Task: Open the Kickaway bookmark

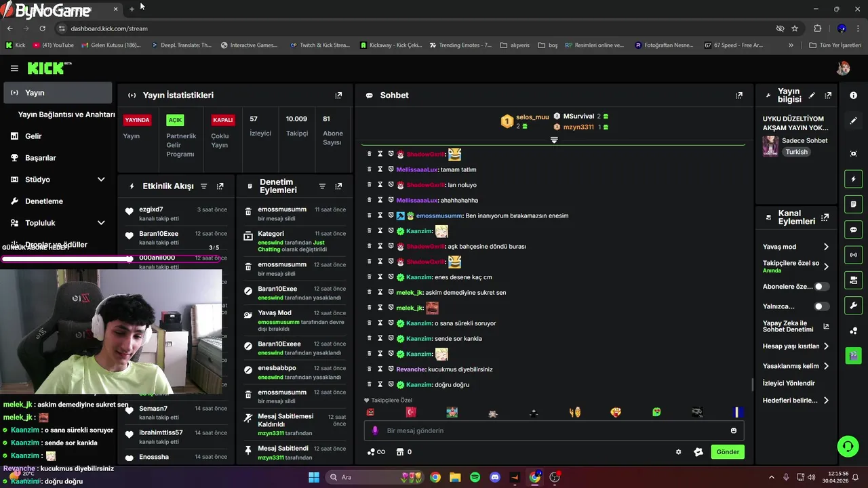Action: click(391, 45)
